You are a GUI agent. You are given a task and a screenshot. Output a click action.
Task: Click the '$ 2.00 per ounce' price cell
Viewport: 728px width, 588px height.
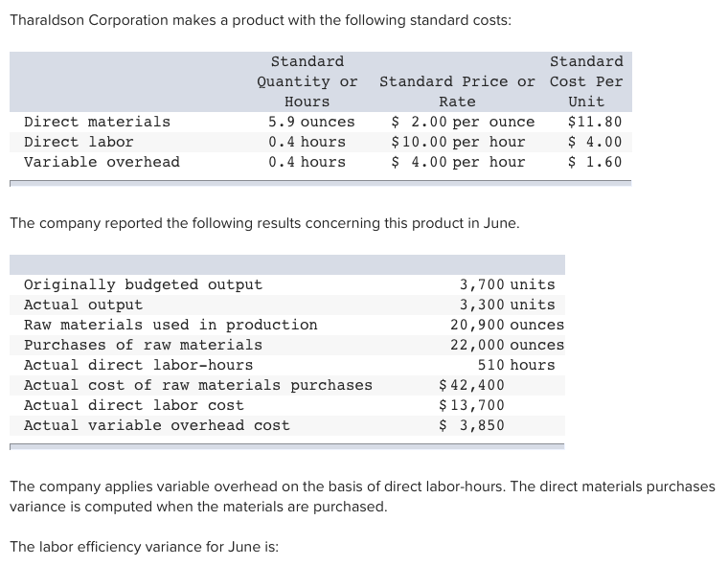click(x=463, y=122)
